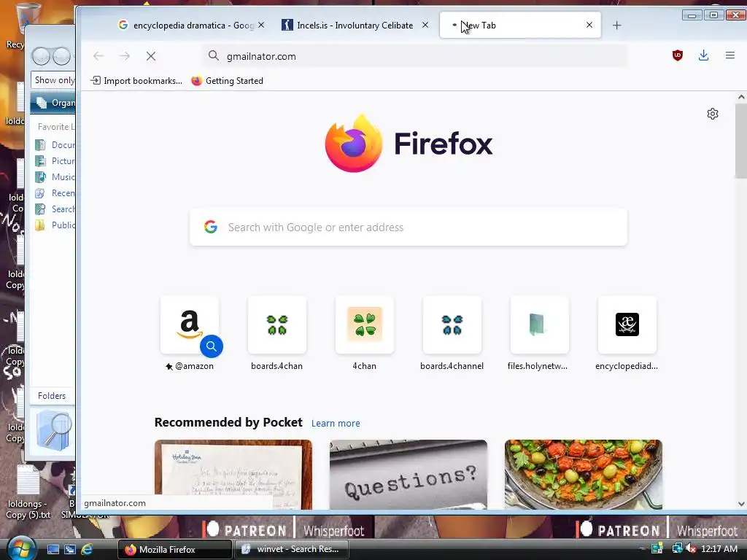747x560 pixels.
Task: Close the encyclopedia dramatica tab
Action: (x=261, y=25)
